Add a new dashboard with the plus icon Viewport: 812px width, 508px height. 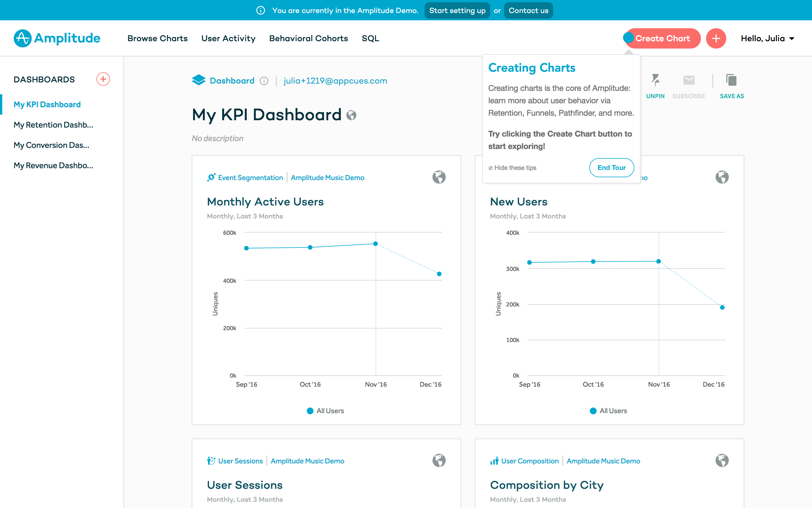pyautogui.click(x=103, y=79)
